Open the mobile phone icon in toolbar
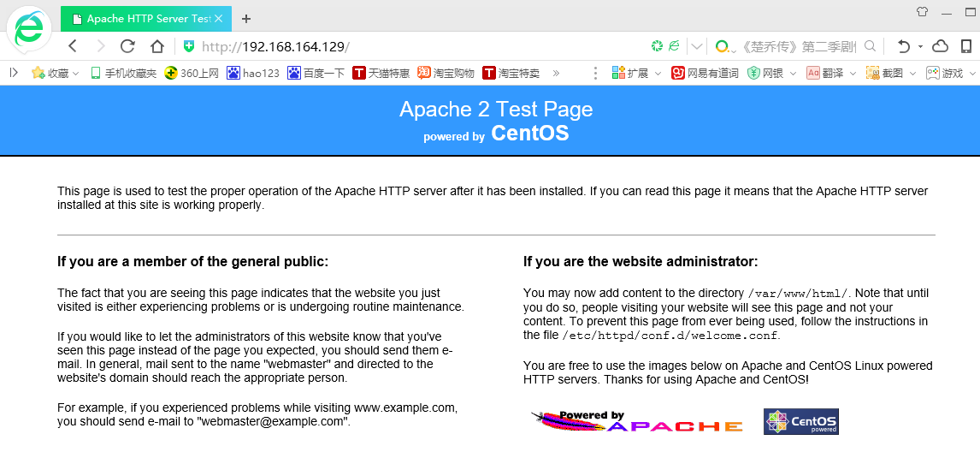980x452 pixels. point(966,46)
